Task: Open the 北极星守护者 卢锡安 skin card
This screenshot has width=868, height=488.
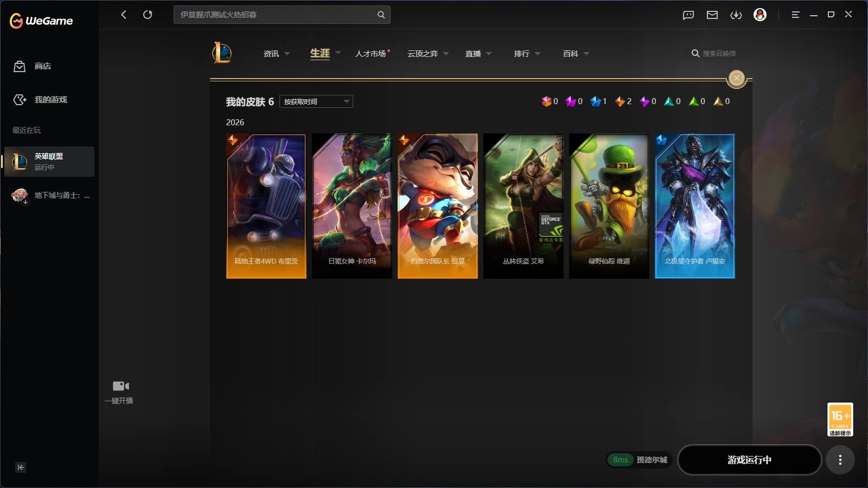Action: pos(695,206)
